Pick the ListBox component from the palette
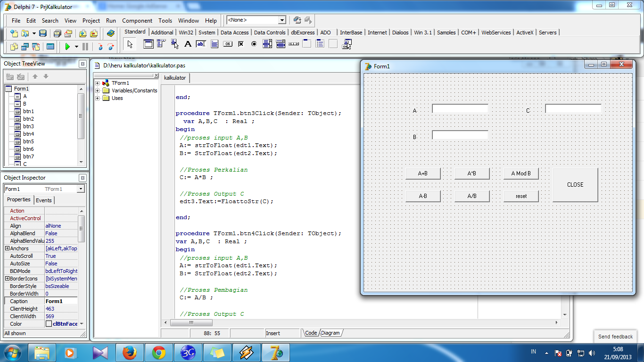This screenshot has width=644, height=362. (267, 44)
